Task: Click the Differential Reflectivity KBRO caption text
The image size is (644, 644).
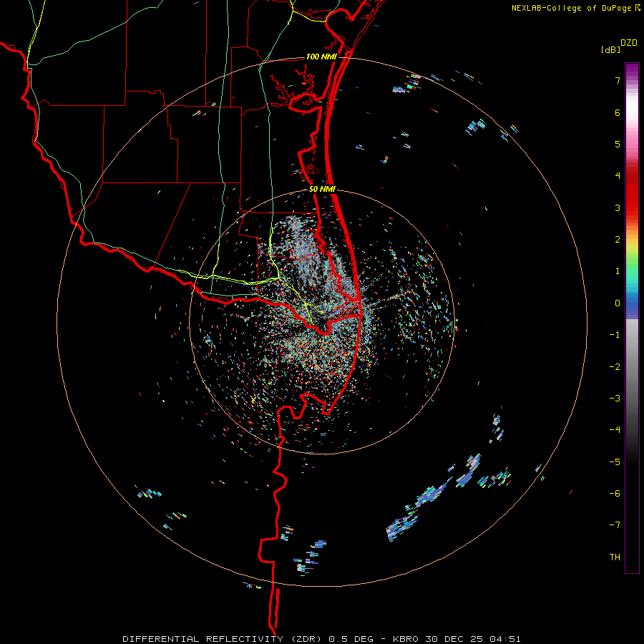Action: pyautogui.click(x=321, y=639)
